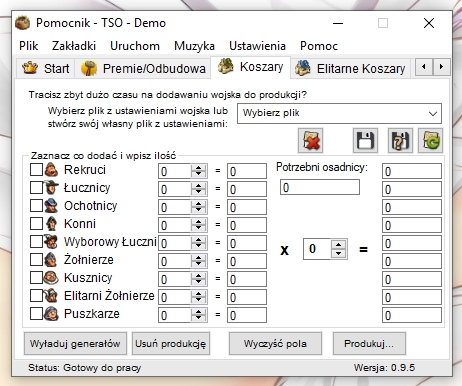
Task: Open the Wybierz plik dropdown
Action: (339, 113)
